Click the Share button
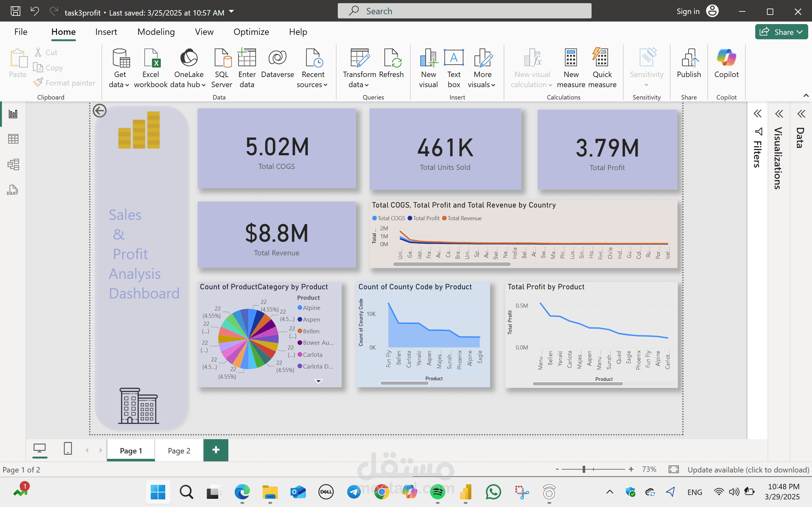Screen dimensions: 812x507 point(781,32)
